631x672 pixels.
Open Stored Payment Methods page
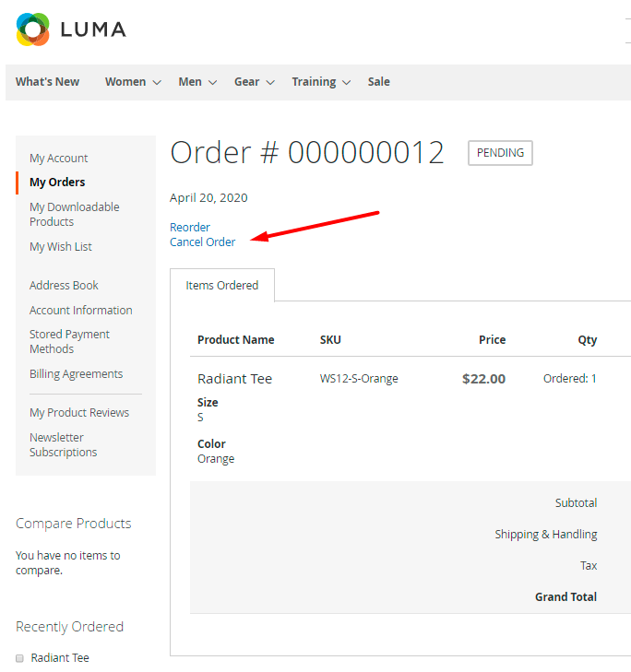69,342
